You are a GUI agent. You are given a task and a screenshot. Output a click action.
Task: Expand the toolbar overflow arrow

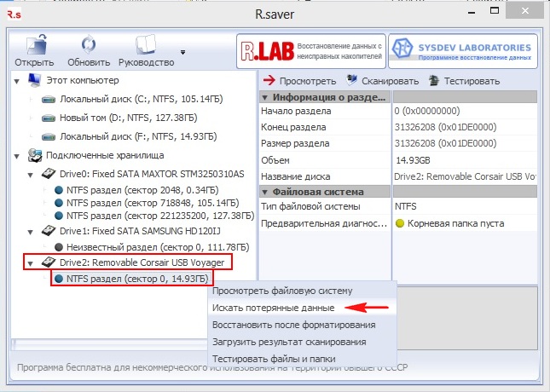[x=182, y=52]
